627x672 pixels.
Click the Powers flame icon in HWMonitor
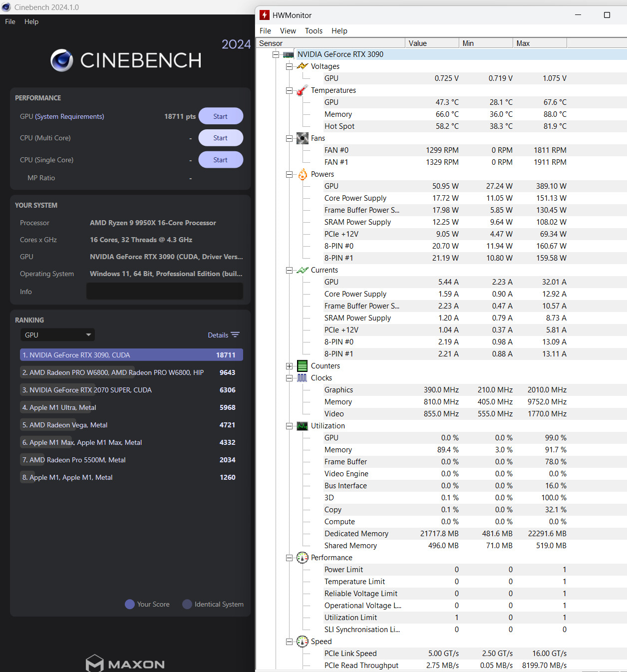[303, 174]
